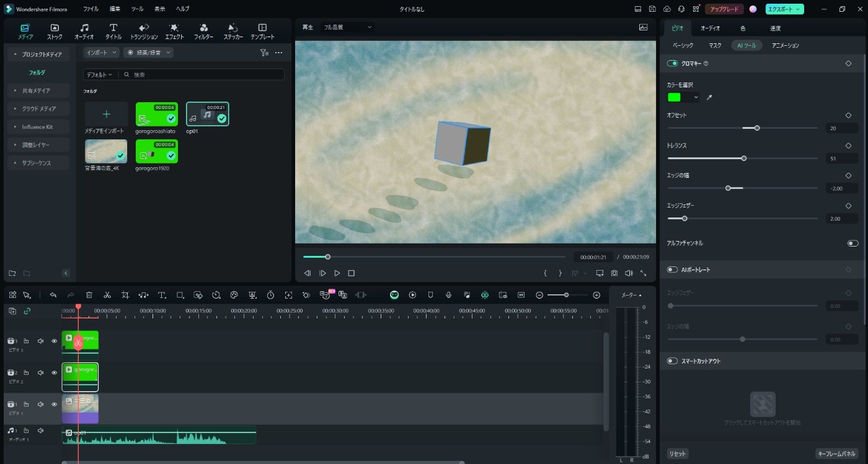Click the voiceover microphone icon in timeline toolbar
Image resolution: width=868 pixels, height=464 pixels.
tap(448, 295)
